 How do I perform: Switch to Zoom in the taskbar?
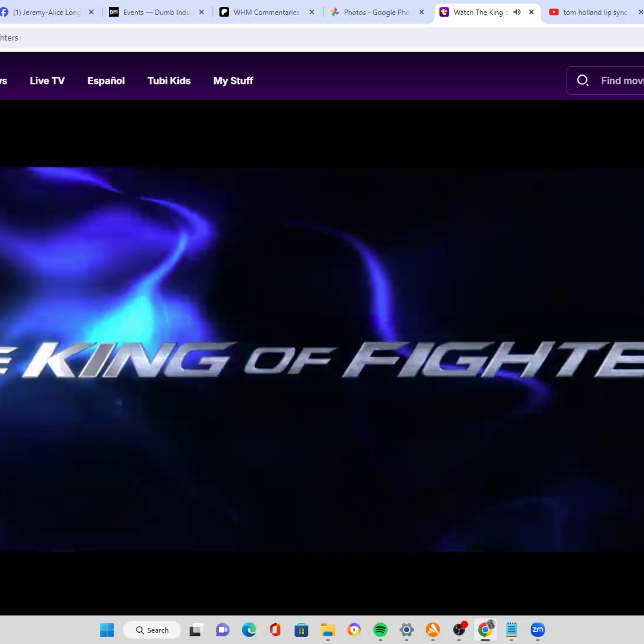[537, 630]
